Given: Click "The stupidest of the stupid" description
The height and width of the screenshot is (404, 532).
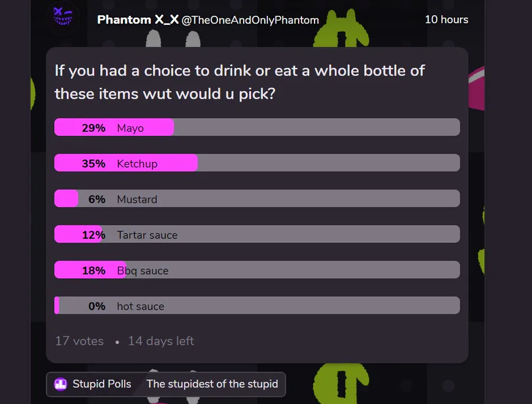Looking at the screenshot, I should 212,384.
